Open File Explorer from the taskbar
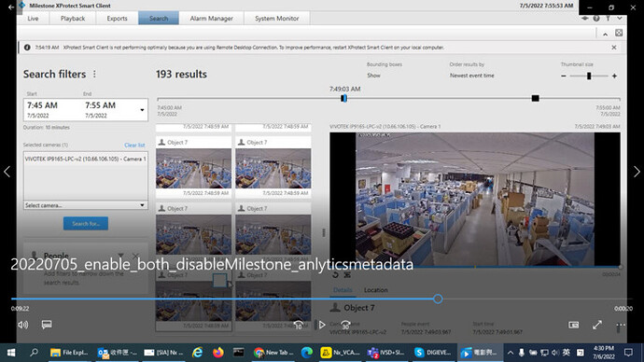Image resolution: width=644 pixels, height=362 pixels. 69,353
